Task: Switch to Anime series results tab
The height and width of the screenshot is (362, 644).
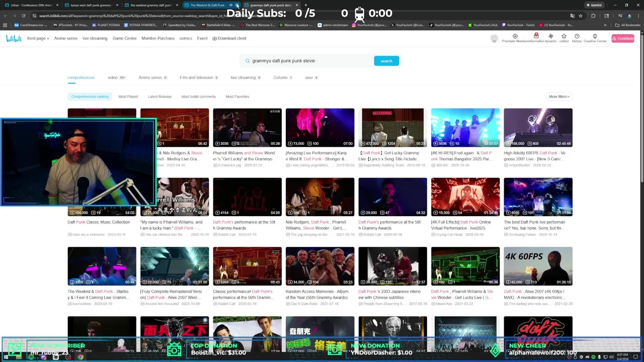Action: click(x=152, y=77)
